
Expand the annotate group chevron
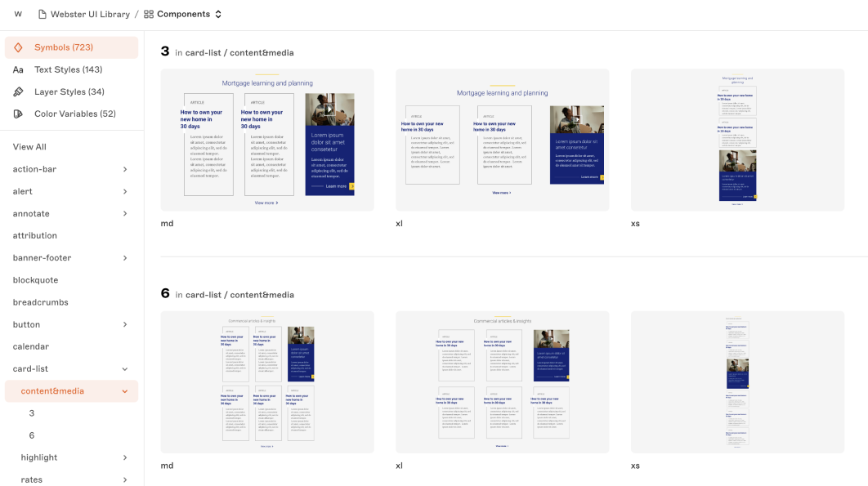(x=125, y=214)
